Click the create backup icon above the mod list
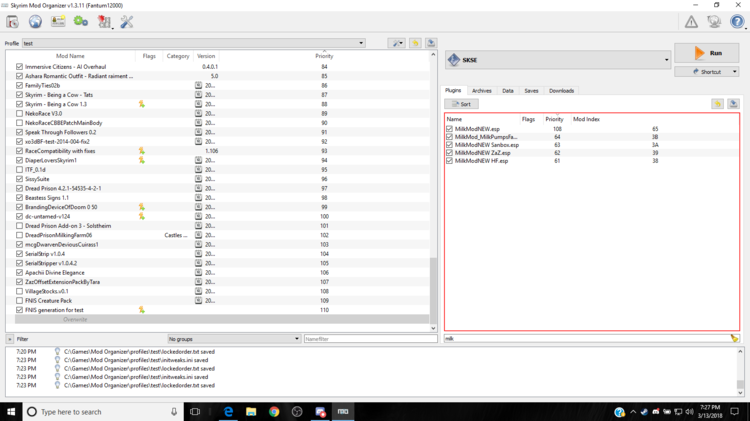750x421 pixels. 431,43
